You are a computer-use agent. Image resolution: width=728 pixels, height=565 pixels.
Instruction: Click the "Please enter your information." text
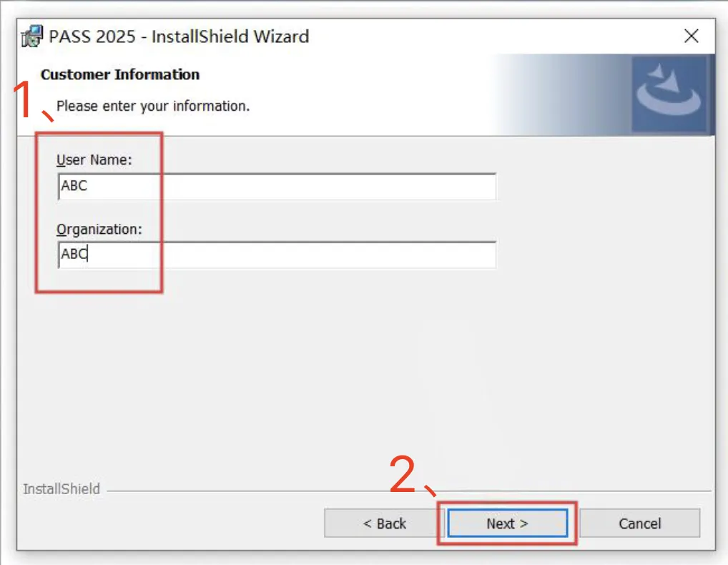point(153,107)
